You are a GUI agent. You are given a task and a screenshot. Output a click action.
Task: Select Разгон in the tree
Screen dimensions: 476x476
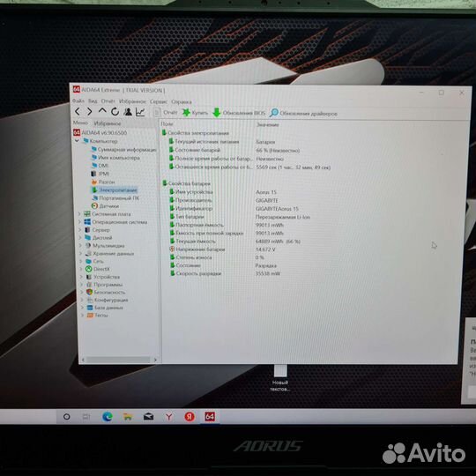[x=103, y=182]
